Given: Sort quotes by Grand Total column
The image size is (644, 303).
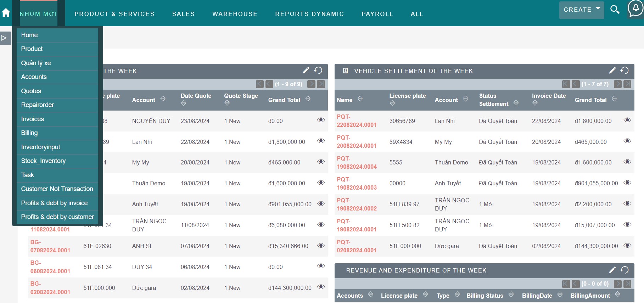Looking at the screenshot, I should [308, 99].
